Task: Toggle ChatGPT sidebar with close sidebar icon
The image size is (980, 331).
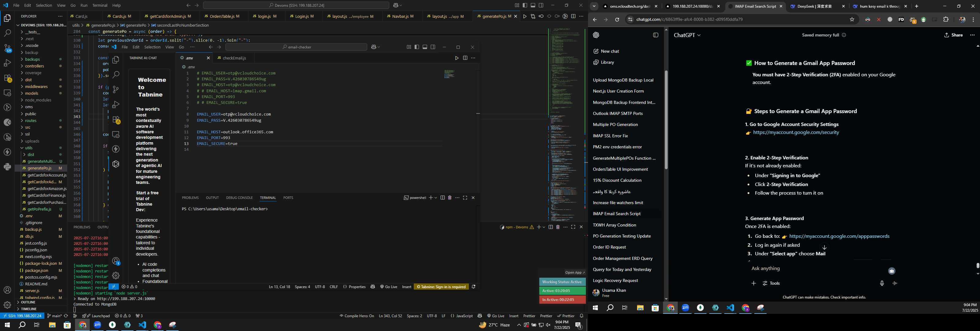Action: [655, 35]
